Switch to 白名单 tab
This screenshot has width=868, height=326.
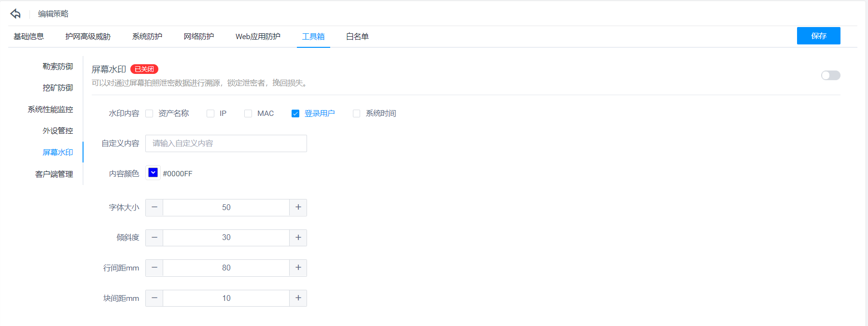point(357,37)
